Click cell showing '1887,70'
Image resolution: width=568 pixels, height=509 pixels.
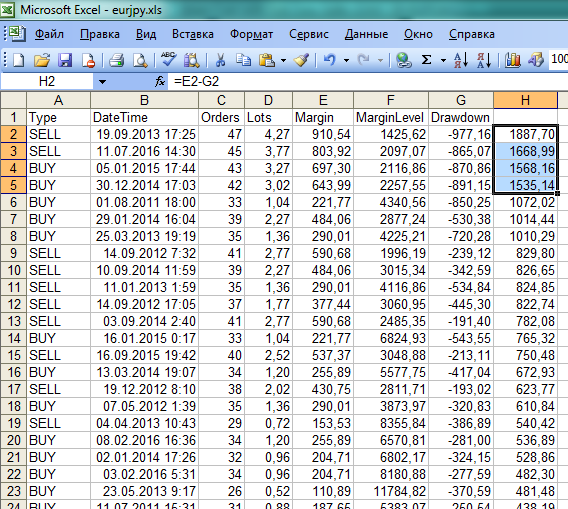tap(525, 134)
